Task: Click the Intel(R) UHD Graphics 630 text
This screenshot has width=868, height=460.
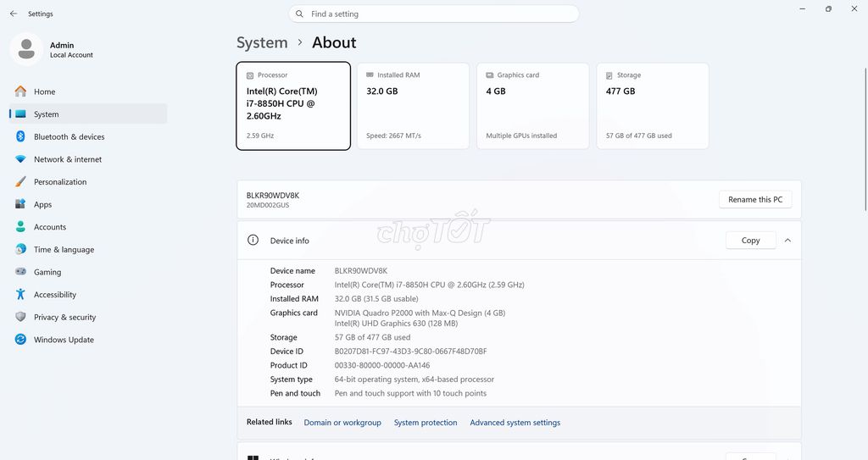Action: (396, 324)
